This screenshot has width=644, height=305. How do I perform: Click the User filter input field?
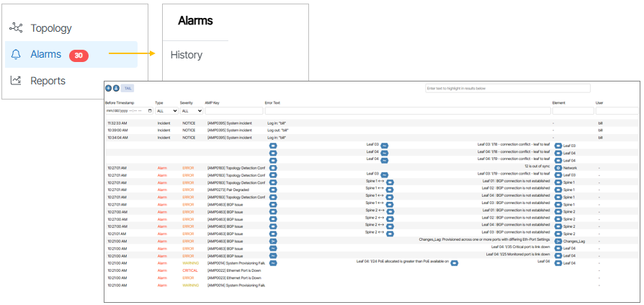pos(616,111)
